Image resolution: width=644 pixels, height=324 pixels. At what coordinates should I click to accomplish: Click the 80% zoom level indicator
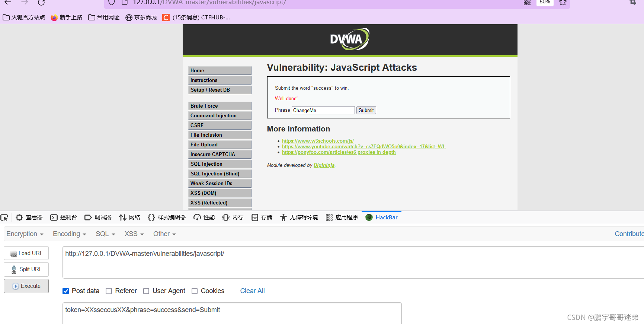(x=545, y=2)
